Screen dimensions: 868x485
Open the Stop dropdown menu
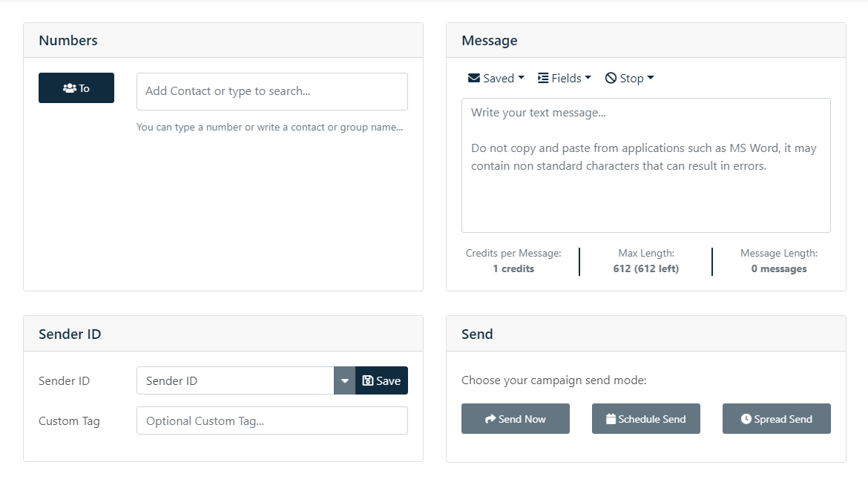(x=629, y=78)
